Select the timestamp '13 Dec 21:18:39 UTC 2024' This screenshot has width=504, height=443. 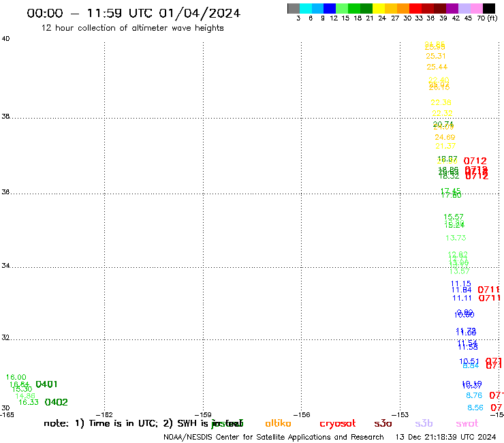(x=445, y=437)
